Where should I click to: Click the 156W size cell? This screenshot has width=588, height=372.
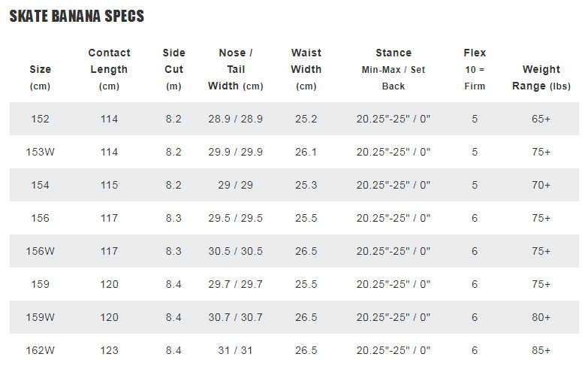(40, 251)
